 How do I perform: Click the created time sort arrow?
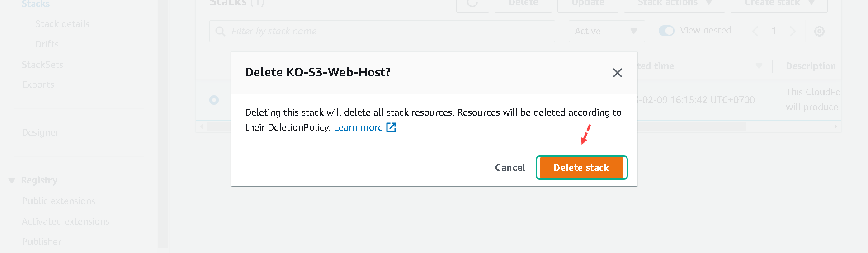759,66
